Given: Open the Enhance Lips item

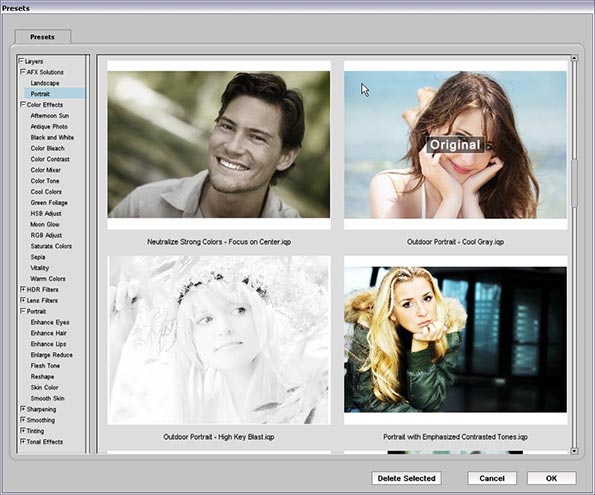Looking at the screenshot, I should click(x=48, y=344).
